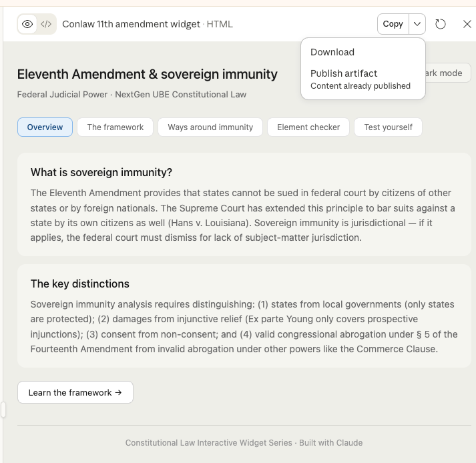Select the Overview tab
Screen dimensions: 476x463
click(x=45, y=127)
